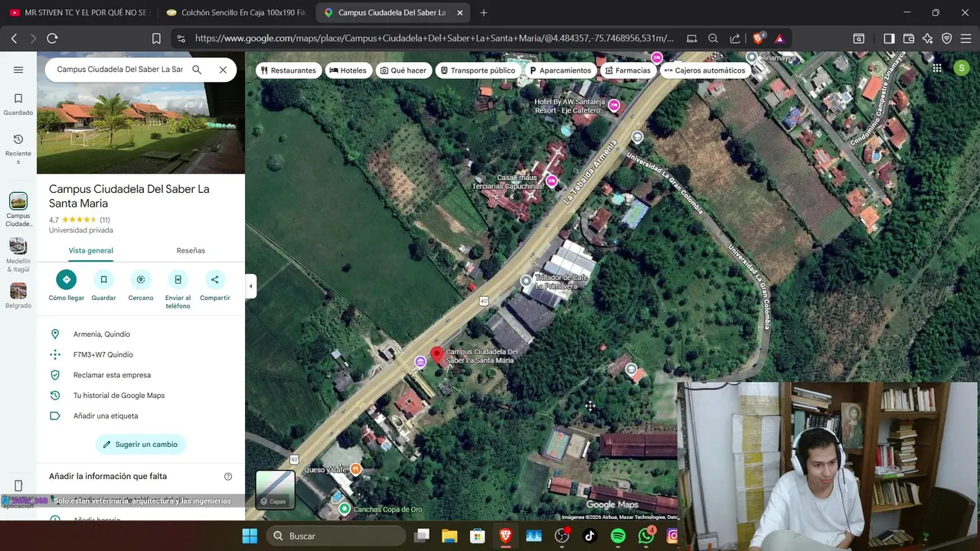Filter map by Restaurantes chip
This screenshot has height=551, width=980.
point(288,70)
